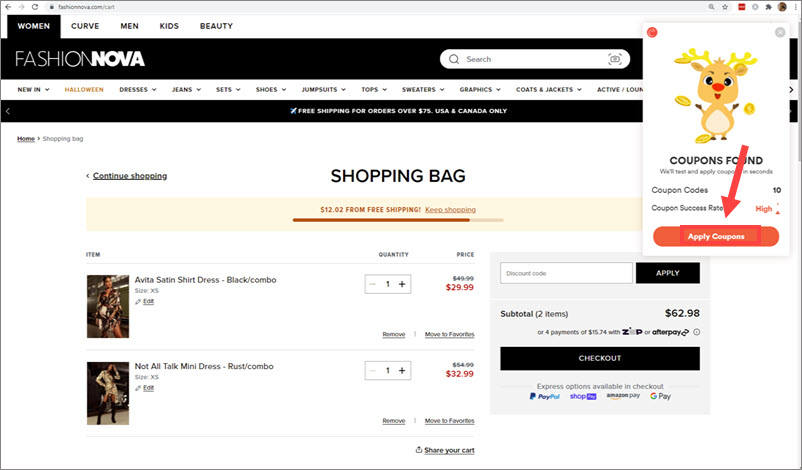Click the PayPal express option
This screenshot has height=470, width=802.
click(x=545, y=396)
